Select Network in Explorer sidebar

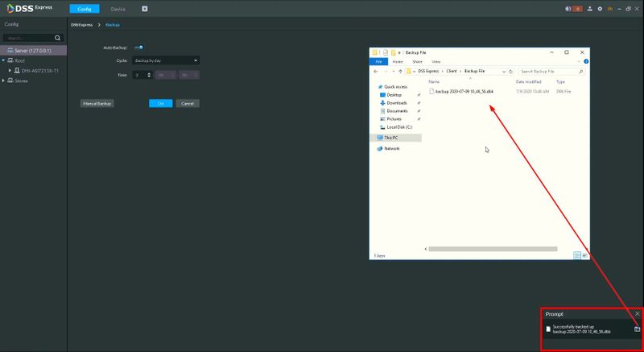391,148
